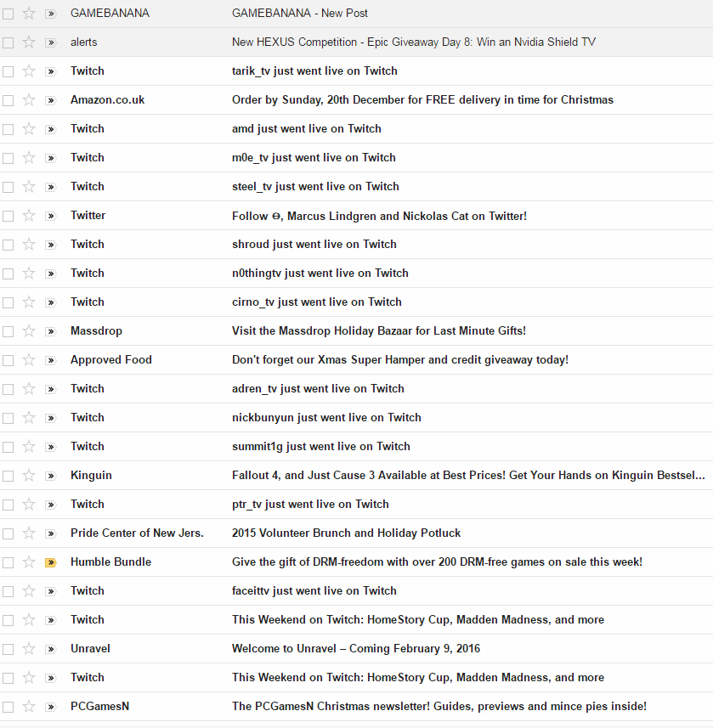This screenshot has height=728, width=713.
Task: Star the New HEXUS Competition email
Action: click(x=29, y=42)
